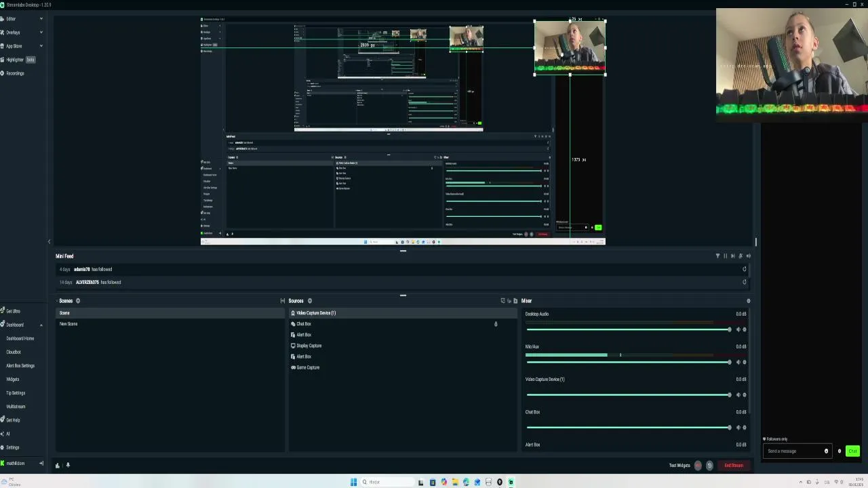
Task: Open the Highlighter beta page
Action: pyautogui.click(x=18, y=60)
